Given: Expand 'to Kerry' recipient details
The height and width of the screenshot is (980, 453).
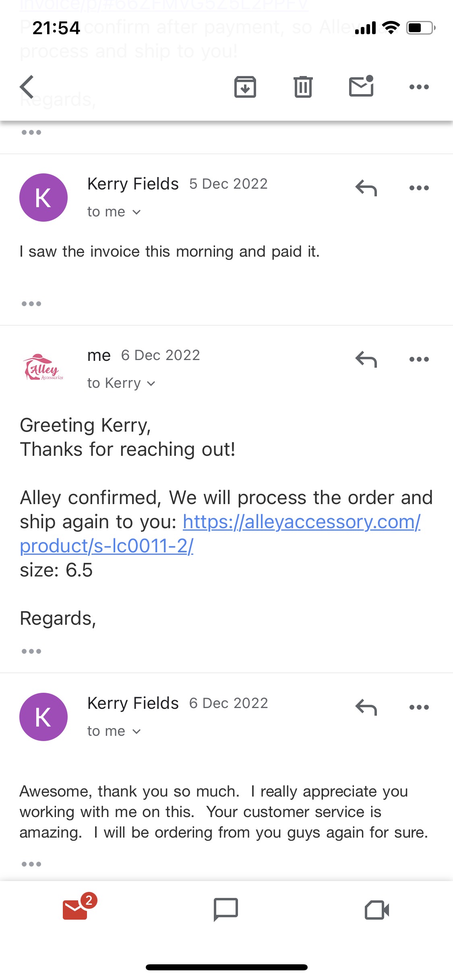Looking at the screenshot, I should tap(121, 383).
